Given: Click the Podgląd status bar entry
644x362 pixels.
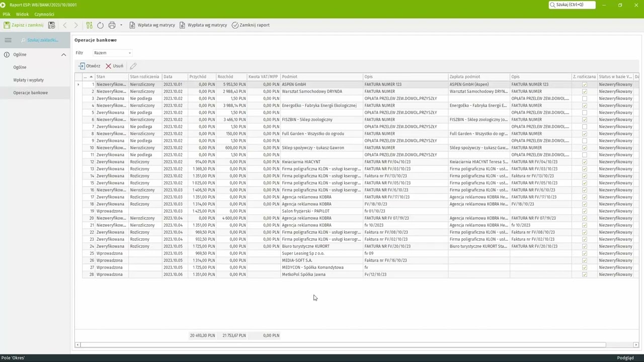Looking at the screenshot, I should coord(625,358).
